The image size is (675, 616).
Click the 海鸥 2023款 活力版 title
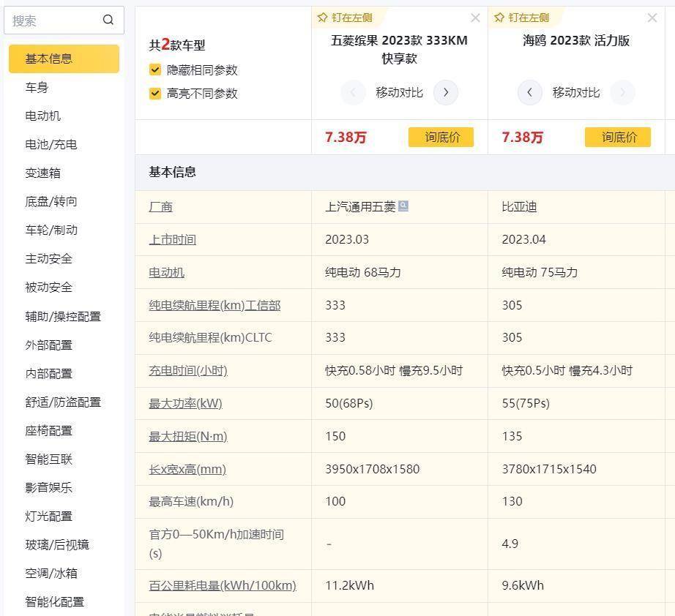[x=576, y=40]
